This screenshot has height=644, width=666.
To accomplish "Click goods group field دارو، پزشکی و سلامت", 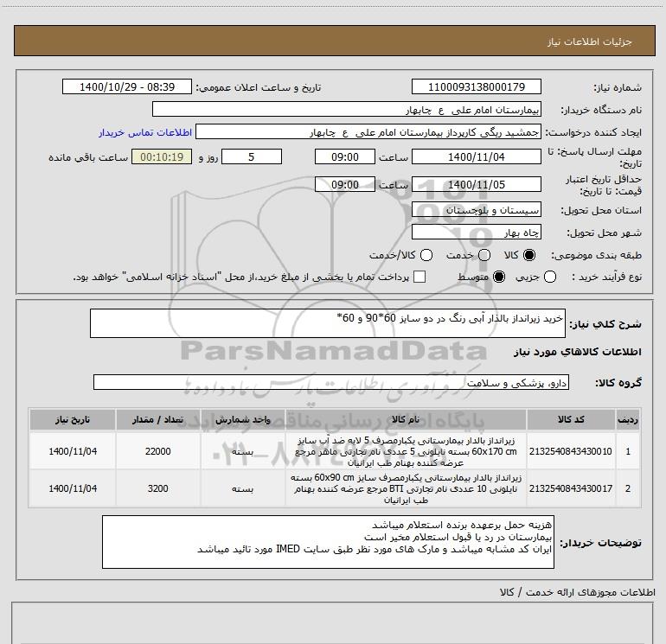I will pos(331,382).
